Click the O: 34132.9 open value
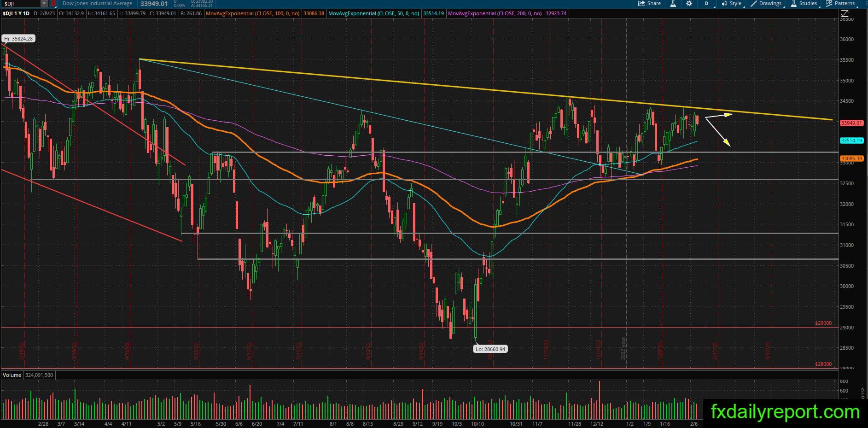 (71, 14)
